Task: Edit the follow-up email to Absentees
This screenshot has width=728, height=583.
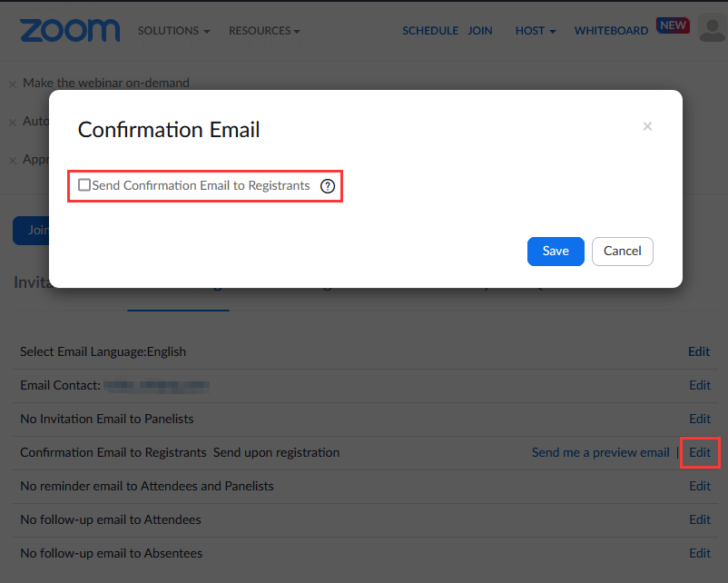Action: 699,553
